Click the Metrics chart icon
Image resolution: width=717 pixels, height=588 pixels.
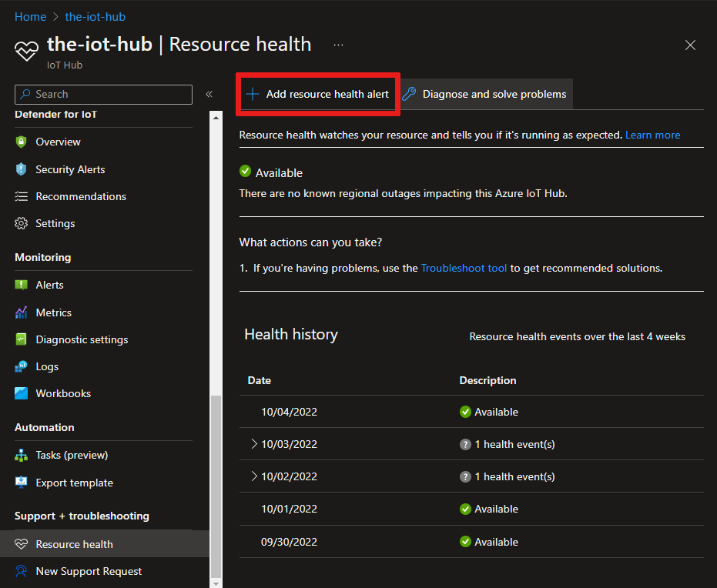coord(22,312)
